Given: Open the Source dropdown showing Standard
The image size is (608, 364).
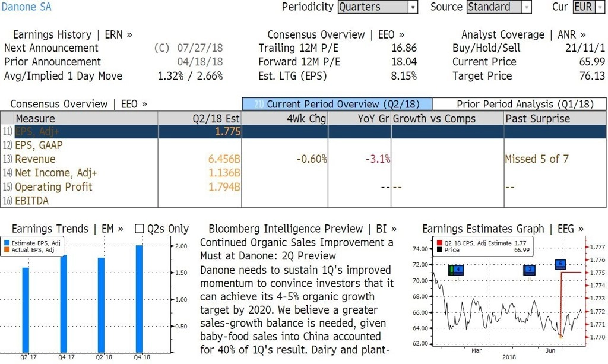Looking at the screenshot, I should coord(499,7).
